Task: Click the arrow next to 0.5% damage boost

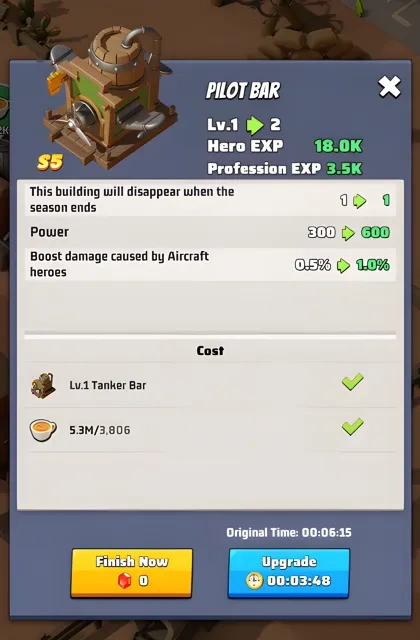Action: pyautogui.click(x=343, y=265)
